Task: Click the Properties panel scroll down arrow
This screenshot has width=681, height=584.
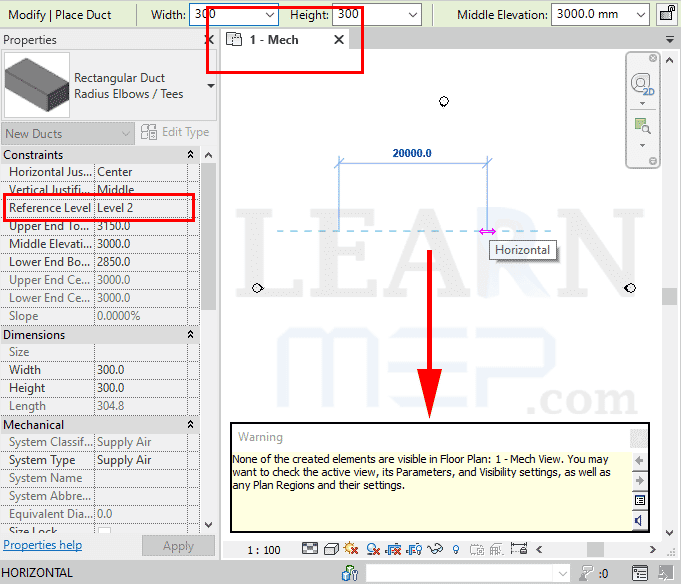Action: coord(208,525)
